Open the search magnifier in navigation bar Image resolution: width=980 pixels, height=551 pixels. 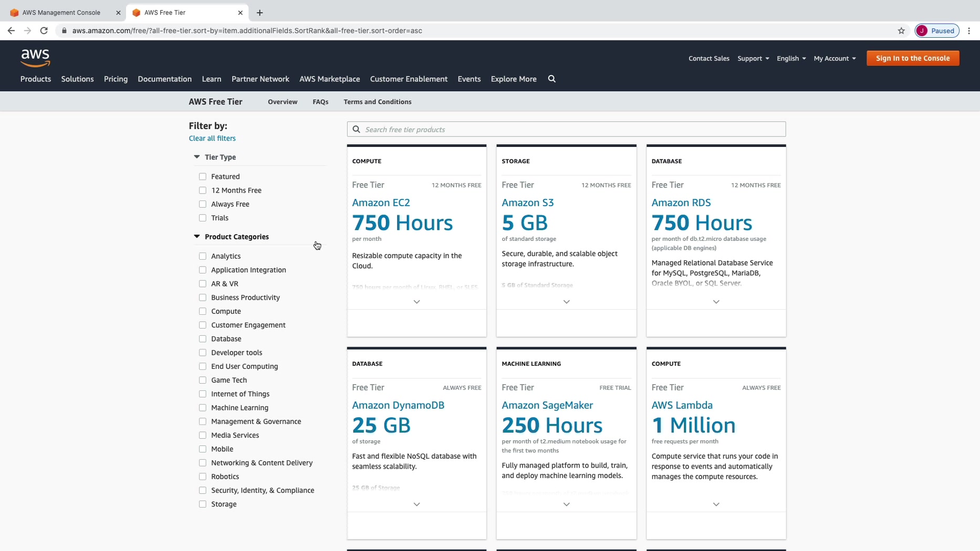point(551,79)
